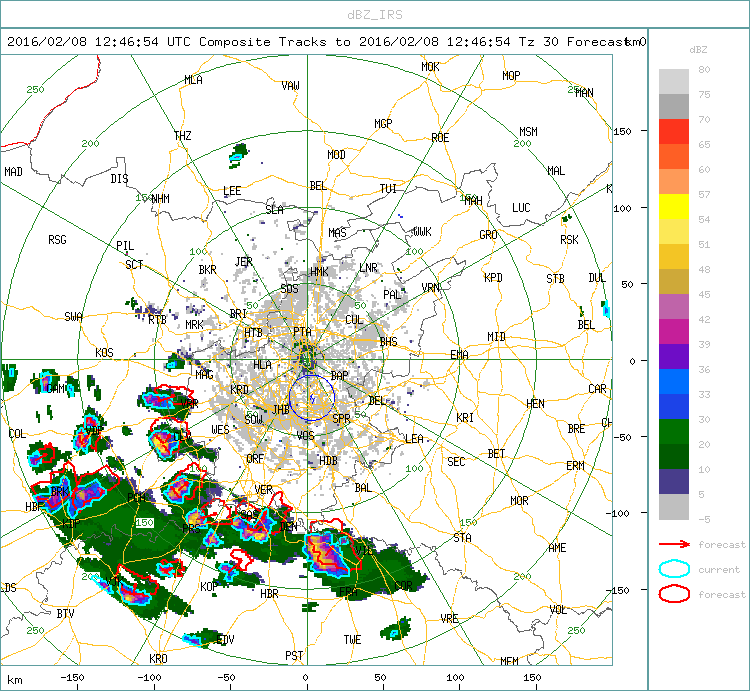Click the MGP station label
Image resolution: width=750 pixels, height=691 pixels.
click(383, 124)
